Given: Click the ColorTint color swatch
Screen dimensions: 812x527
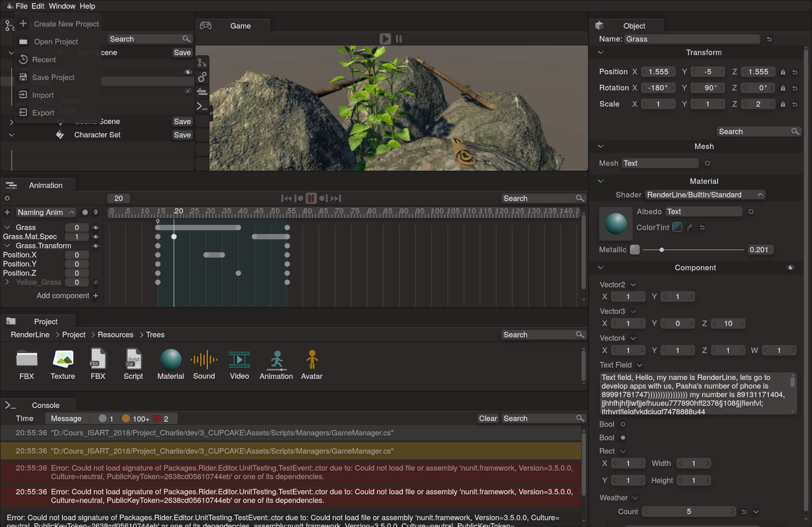Looking at the screenshot, I should 677,228.
